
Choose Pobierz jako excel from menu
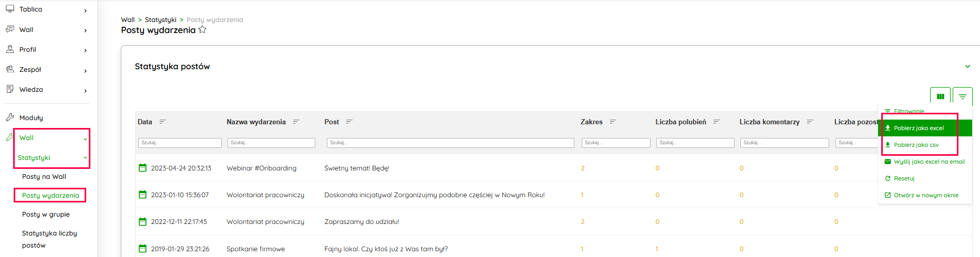[919, 128]
